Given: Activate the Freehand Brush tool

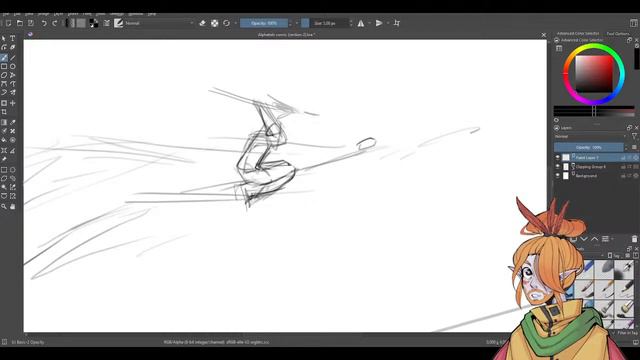Looking at the screenshot, I should (4, 57).
